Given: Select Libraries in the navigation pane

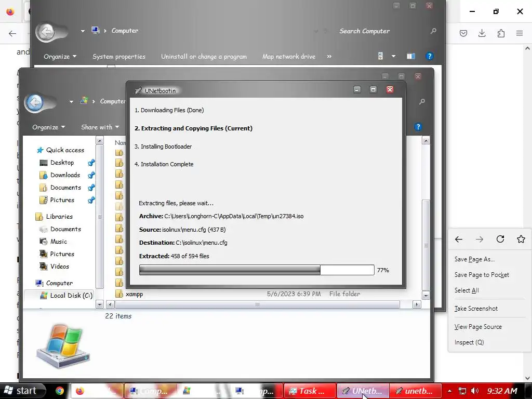Looking at the screenshot, I should point(54,217).
